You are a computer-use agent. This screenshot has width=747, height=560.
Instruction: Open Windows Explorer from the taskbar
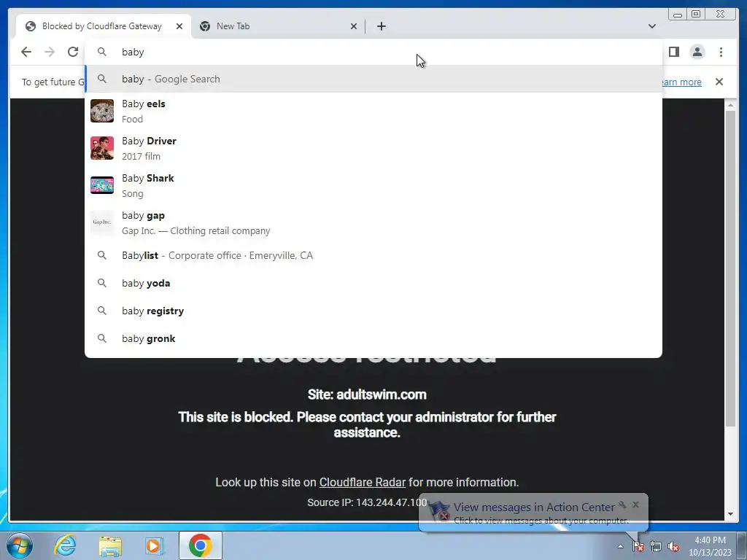(x=110, y=545)
